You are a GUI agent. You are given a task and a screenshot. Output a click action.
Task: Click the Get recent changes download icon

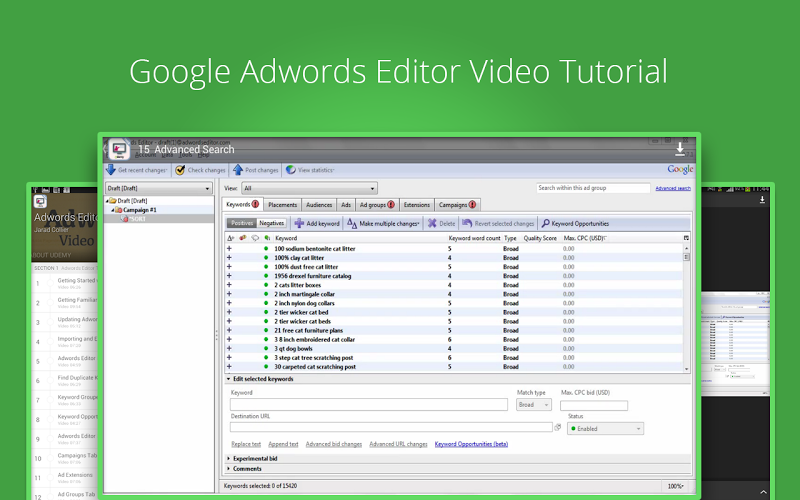click(x=111, y=170)
